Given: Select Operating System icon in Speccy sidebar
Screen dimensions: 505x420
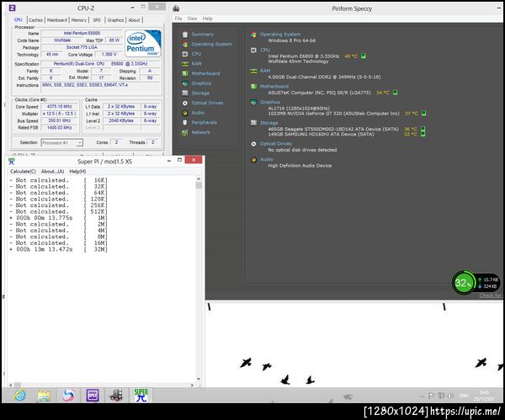Looking at the screenshot, I should [x=185, y=44].
